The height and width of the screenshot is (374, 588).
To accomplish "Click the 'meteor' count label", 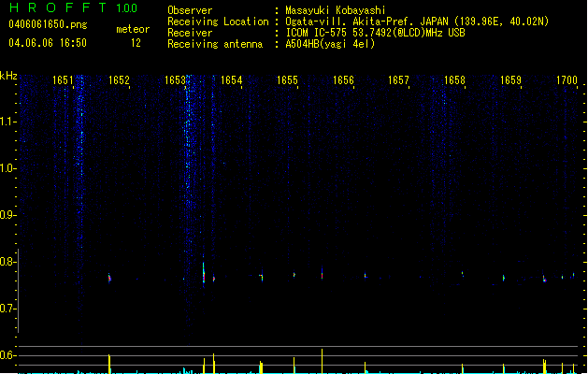I will tap(133, 29).
